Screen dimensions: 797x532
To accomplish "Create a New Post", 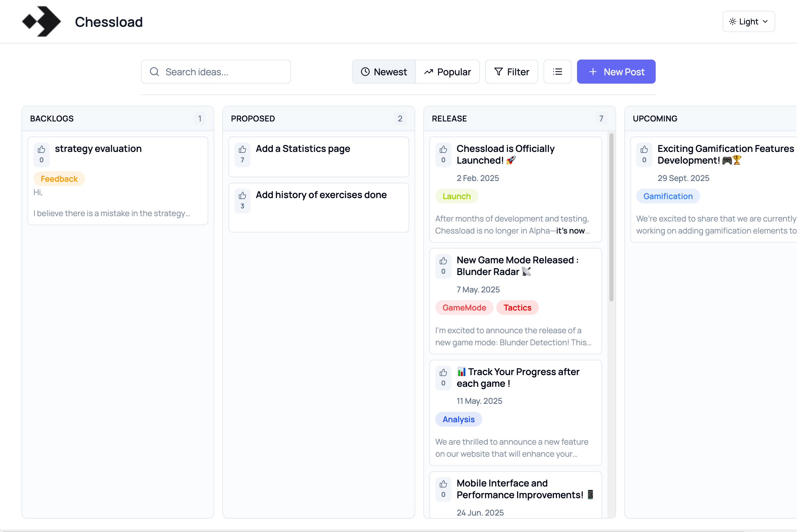I will tap(616, 72).
